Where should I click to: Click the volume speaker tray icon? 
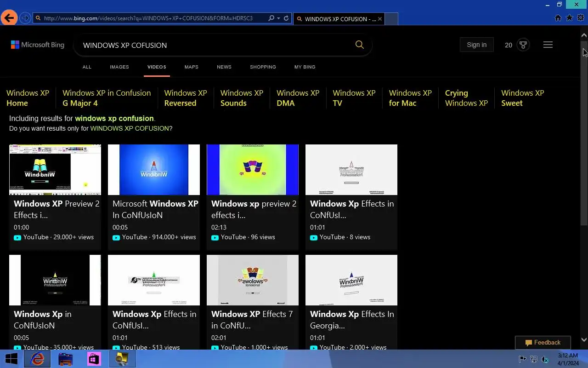(545, 359)
